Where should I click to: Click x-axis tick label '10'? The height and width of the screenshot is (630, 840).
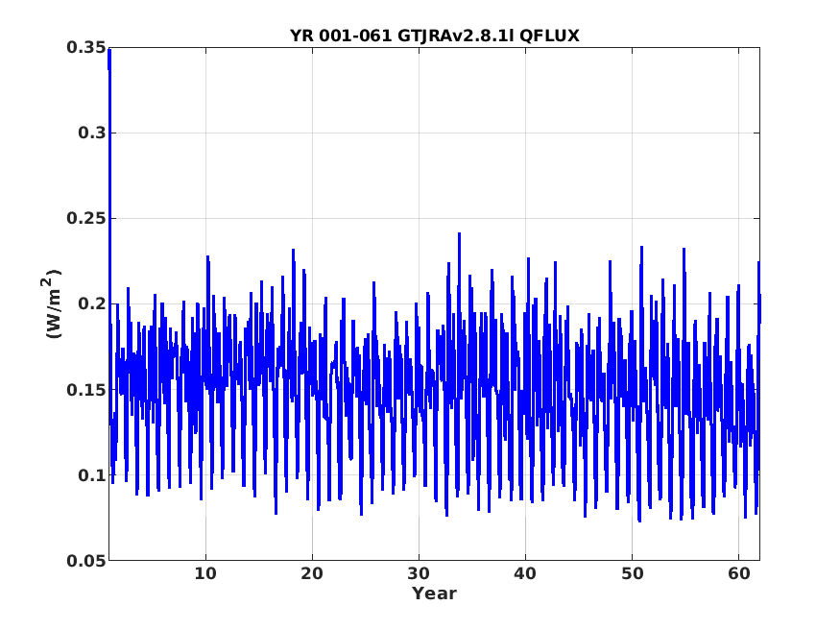[205, 573]
